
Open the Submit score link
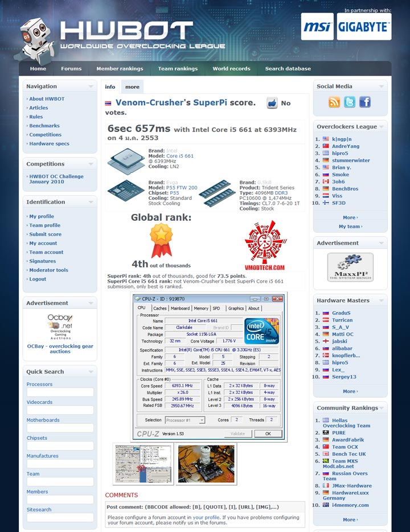point(45,234)
